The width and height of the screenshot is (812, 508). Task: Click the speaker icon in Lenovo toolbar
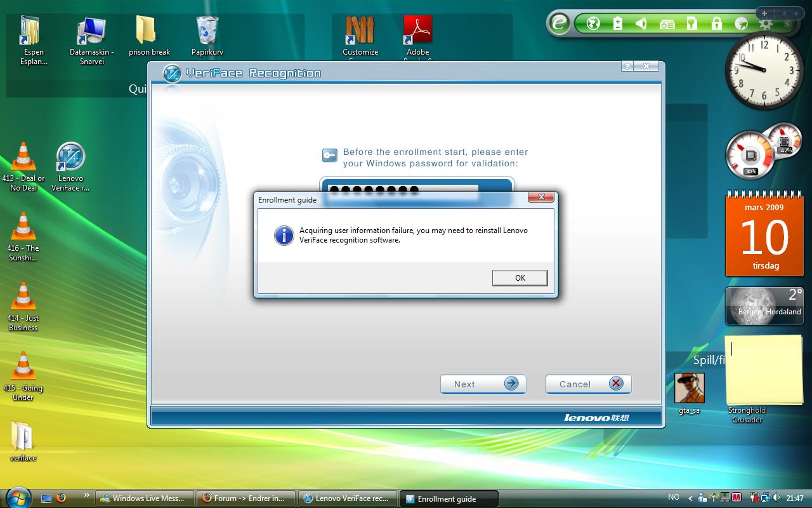[x=641, y=24]
